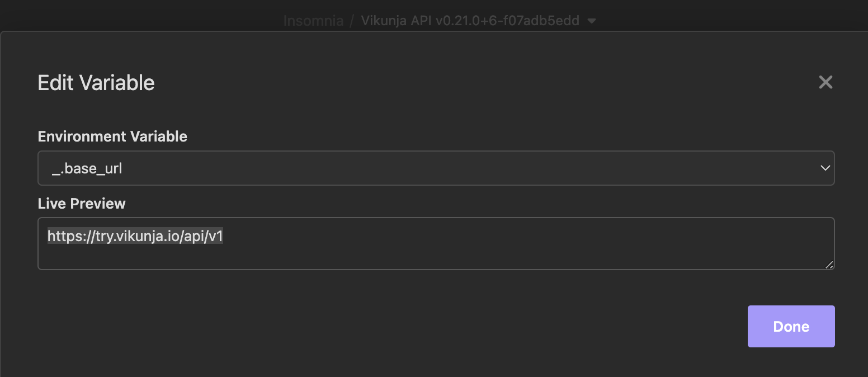The image size is (868, 377).
Task: Click the dropdown triangle beside the collection name
Action: click(592, 21)
